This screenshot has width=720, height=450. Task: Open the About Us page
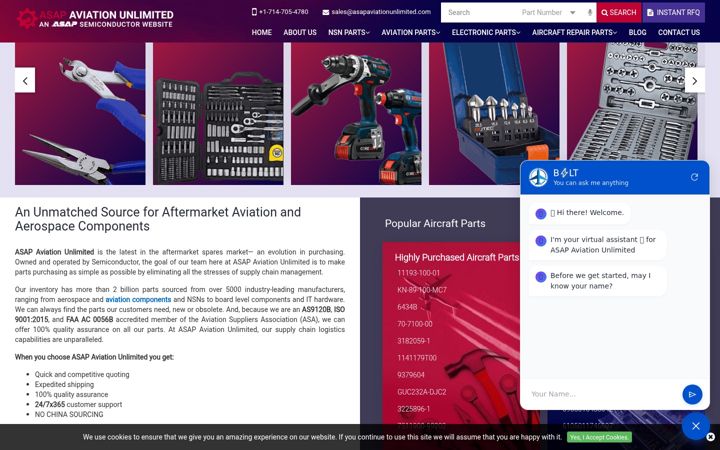click(x=300, y=33)
